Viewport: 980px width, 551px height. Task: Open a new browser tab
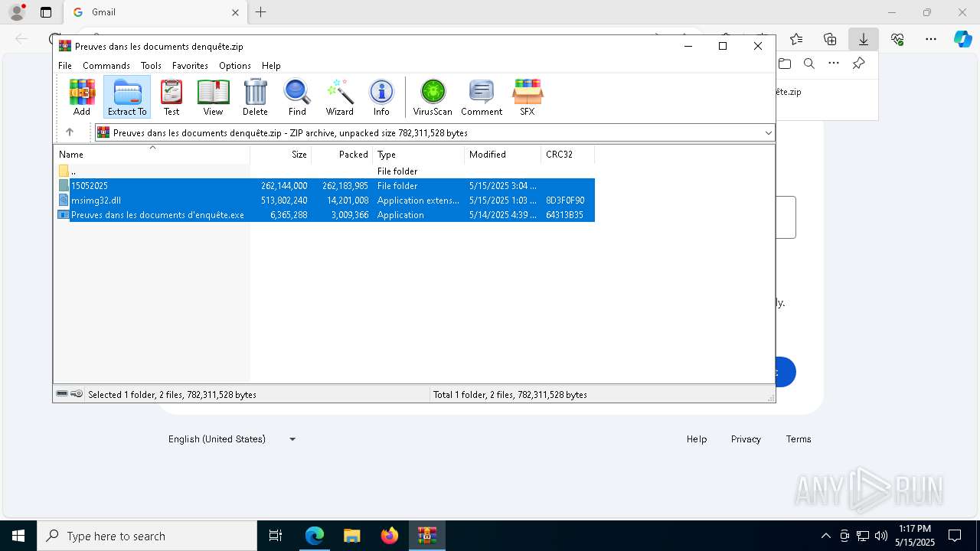[x=261, y=12]
